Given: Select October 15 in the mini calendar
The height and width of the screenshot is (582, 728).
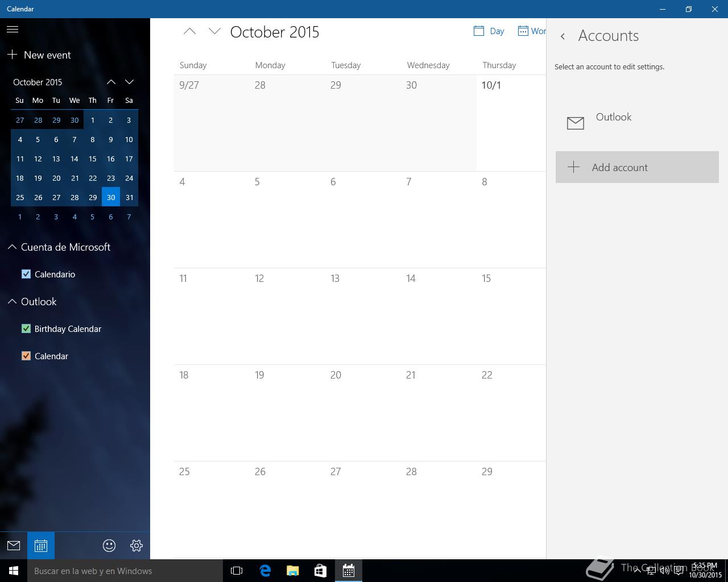Looking at the screenshot, I should coord(93,159).
